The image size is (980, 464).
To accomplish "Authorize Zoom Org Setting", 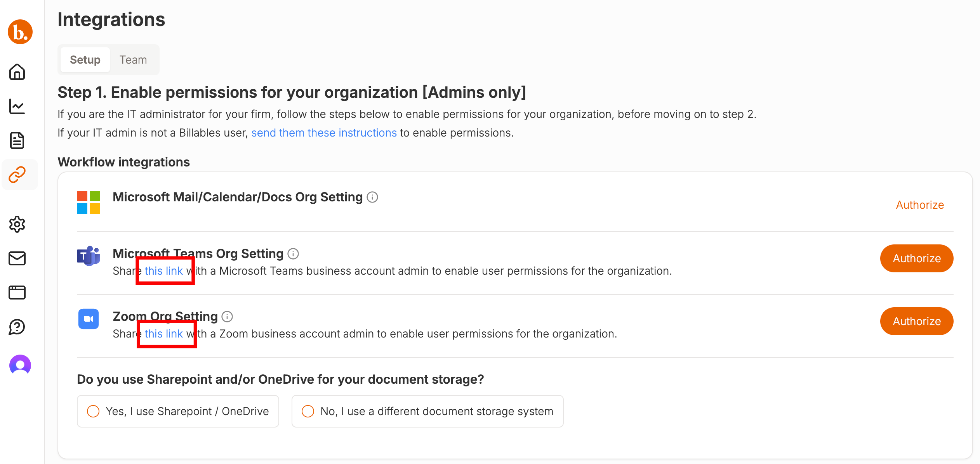I will [x=916, y=321].
